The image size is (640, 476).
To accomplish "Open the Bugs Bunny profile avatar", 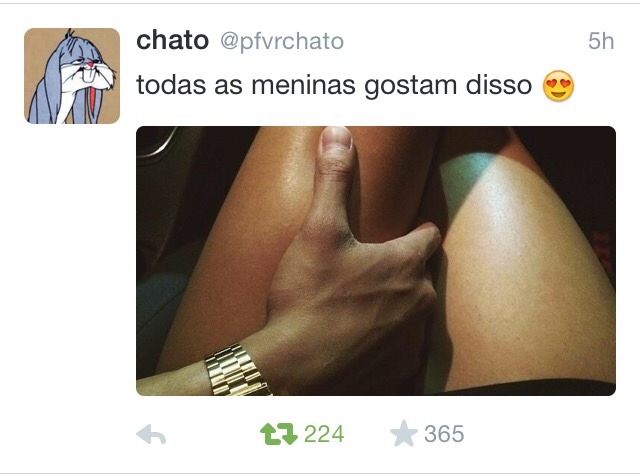I will (x=72, y=76).
